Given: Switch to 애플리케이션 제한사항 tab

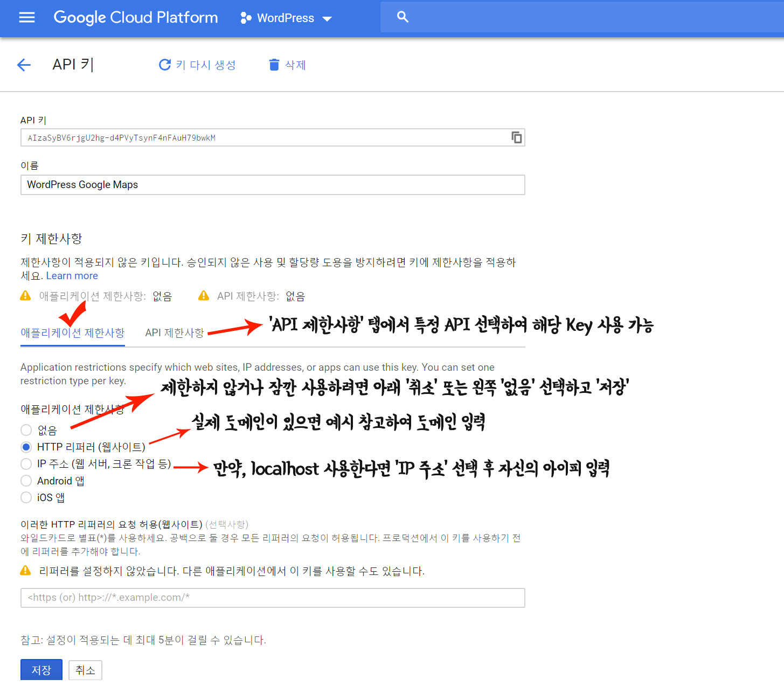Looking at the screenshot, I should click(72, 333).
